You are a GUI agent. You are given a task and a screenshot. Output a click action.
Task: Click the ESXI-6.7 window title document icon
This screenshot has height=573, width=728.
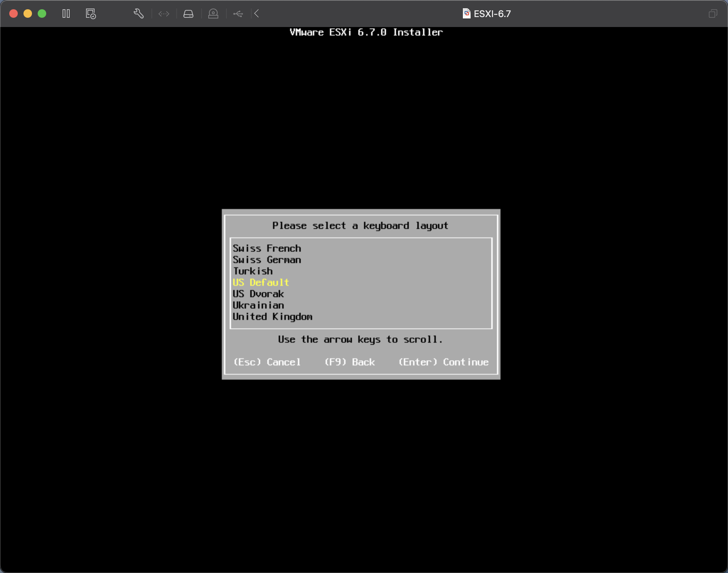(x=466, y=14)
